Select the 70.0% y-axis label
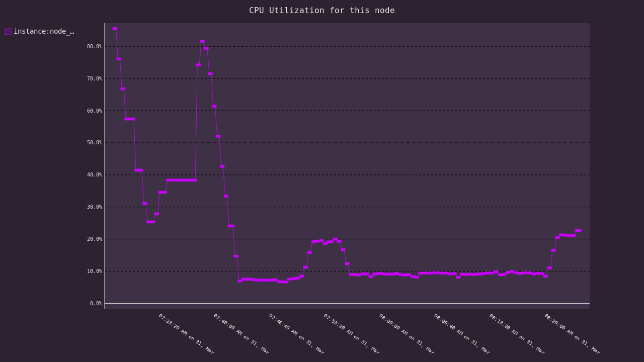 [x=95, y=78]
